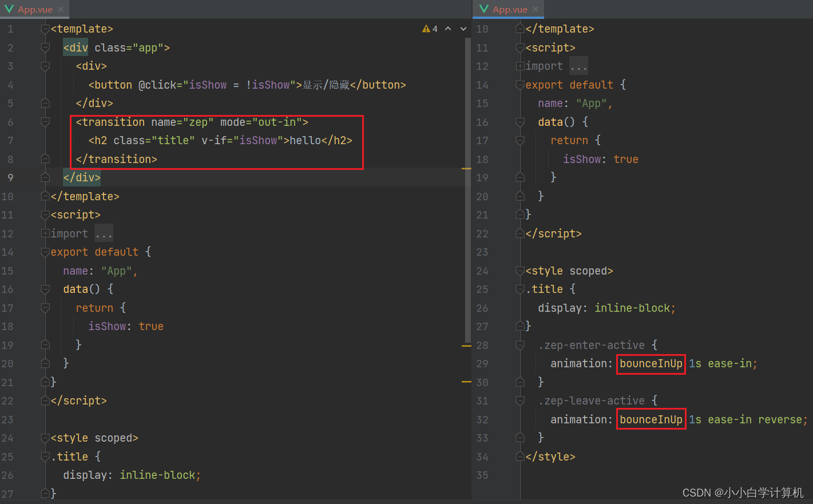
Task: Click the bottom yellow warning stripe mark, left editor
Action: pos(466,382)
